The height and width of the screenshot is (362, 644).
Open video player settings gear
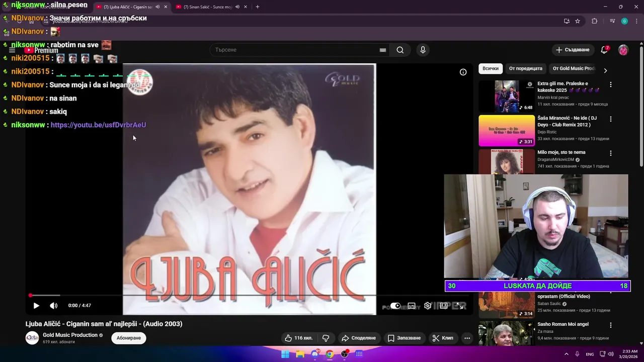[x=428, y=306]
